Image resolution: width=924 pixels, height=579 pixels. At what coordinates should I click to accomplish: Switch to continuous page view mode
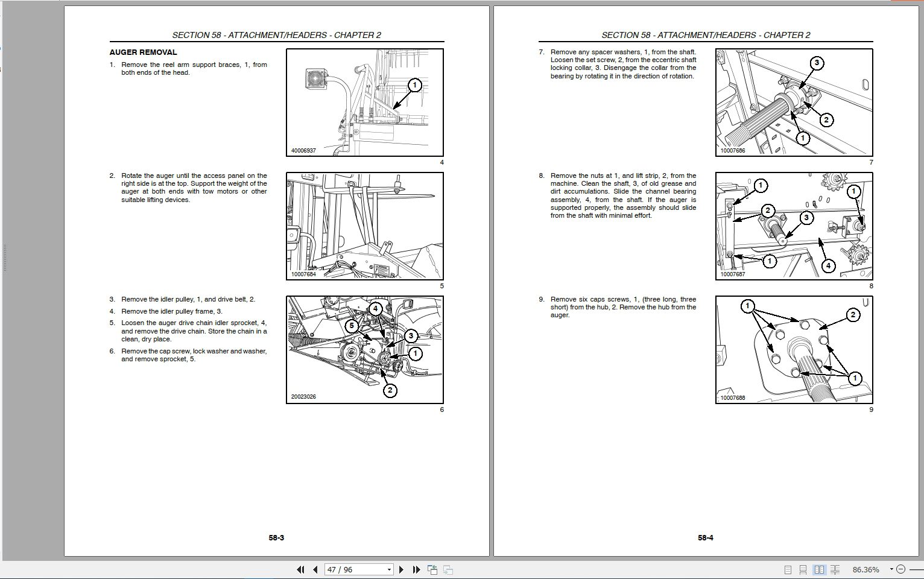click(x=803, y=569)
